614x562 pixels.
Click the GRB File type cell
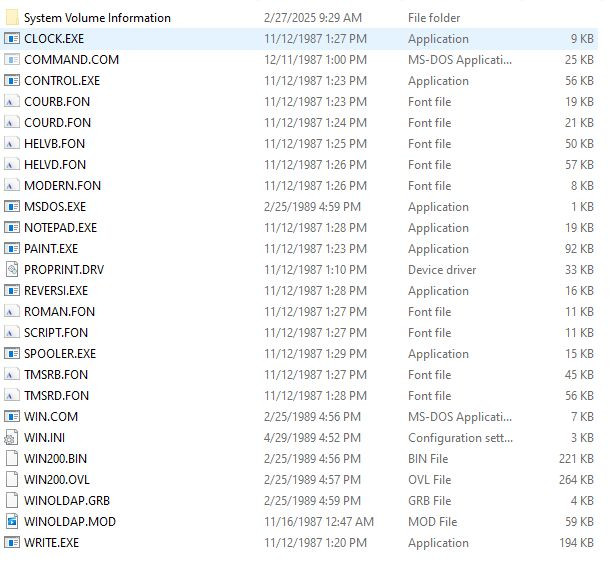pyautogui.click(x=429, y=501)
